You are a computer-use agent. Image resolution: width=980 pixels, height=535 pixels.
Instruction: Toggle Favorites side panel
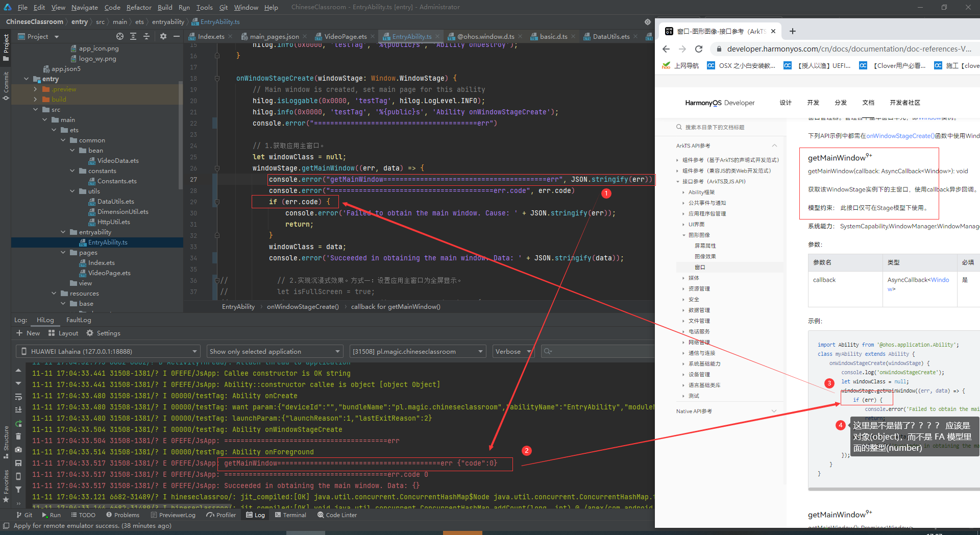[6, 487]
